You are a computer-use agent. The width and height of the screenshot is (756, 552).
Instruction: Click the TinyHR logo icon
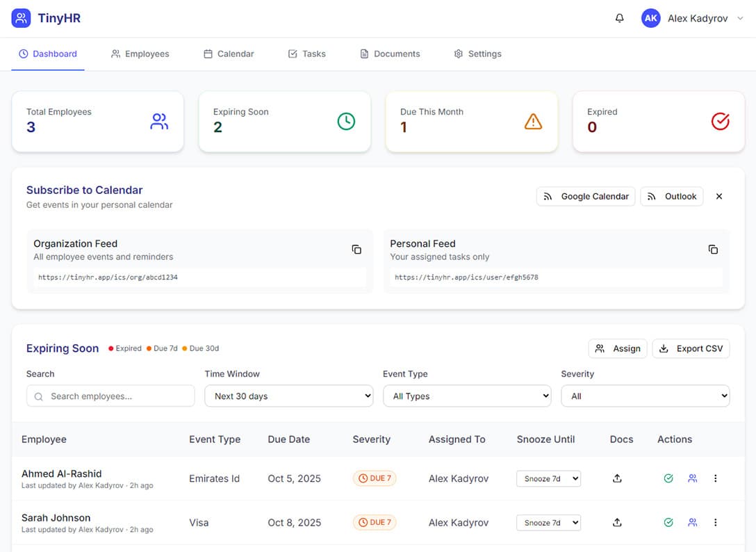tap(20, 18)
